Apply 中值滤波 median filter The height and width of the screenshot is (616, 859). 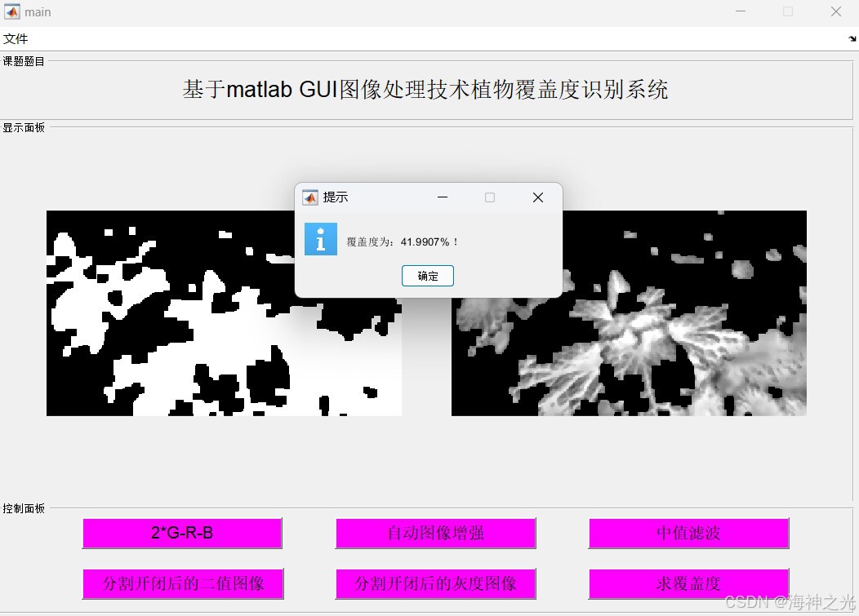point(688,534)
